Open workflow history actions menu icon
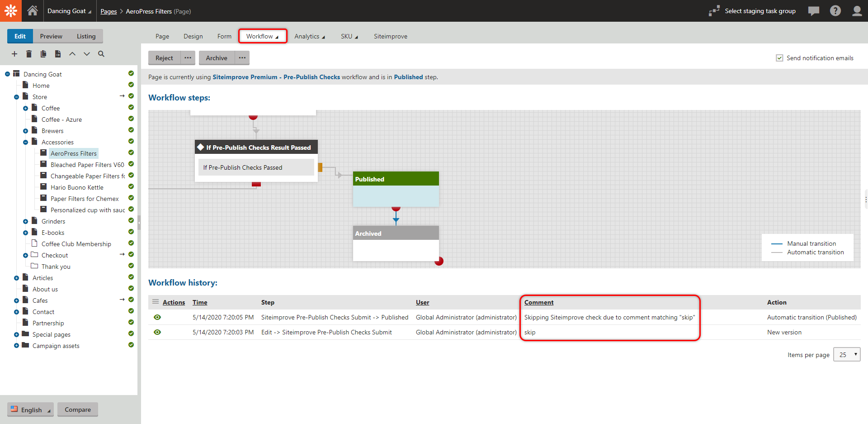 156,302
